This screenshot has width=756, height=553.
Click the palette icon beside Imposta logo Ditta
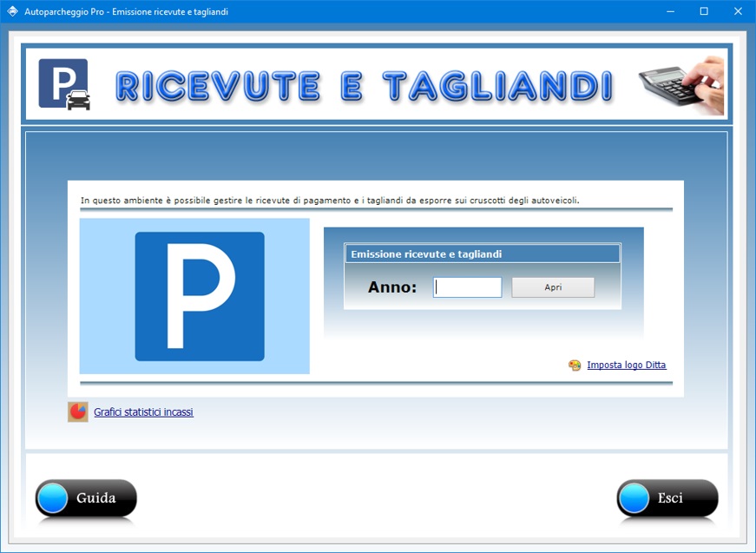[x=575, y=365]
